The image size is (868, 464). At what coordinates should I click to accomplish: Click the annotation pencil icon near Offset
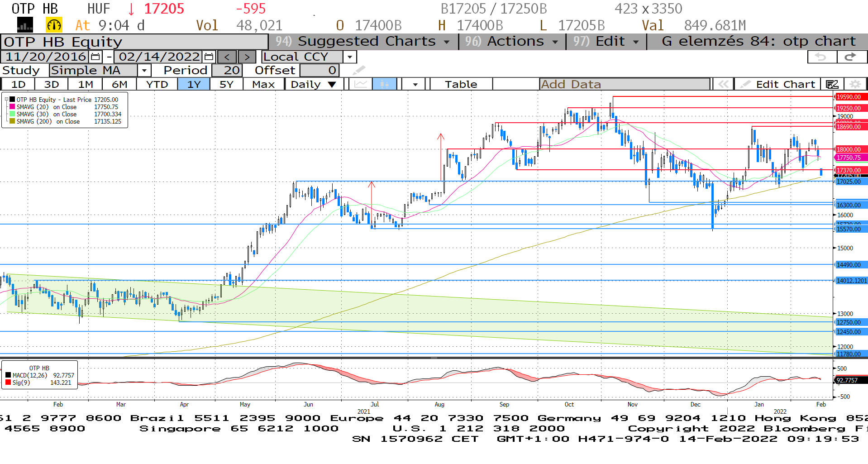tap(359, 70)
